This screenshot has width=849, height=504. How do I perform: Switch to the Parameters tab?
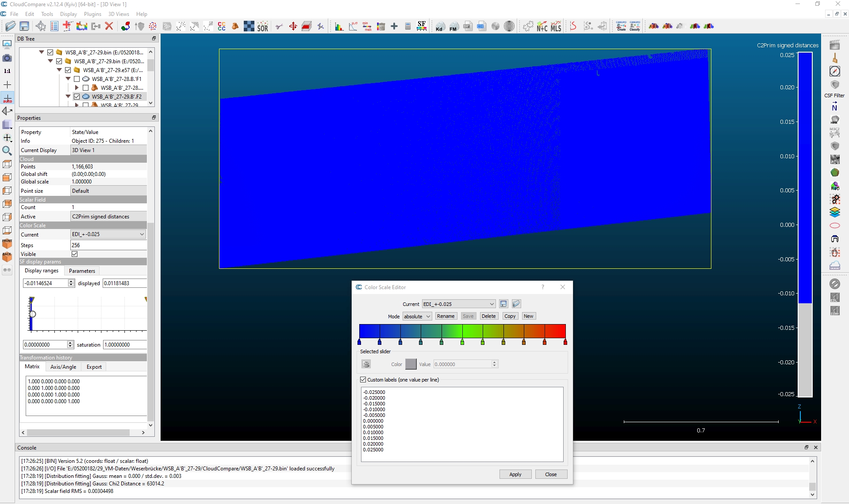tap(82, 271)
